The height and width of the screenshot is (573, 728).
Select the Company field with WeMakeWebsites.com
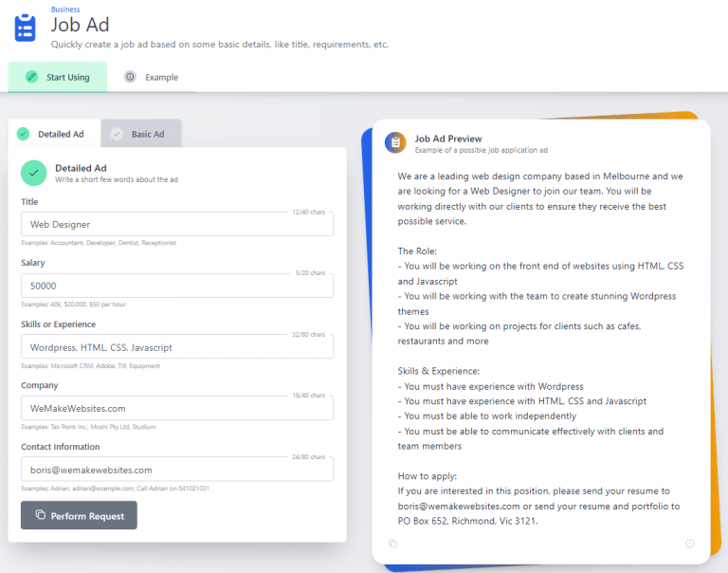pyautogui.click(x=176, y=408)
